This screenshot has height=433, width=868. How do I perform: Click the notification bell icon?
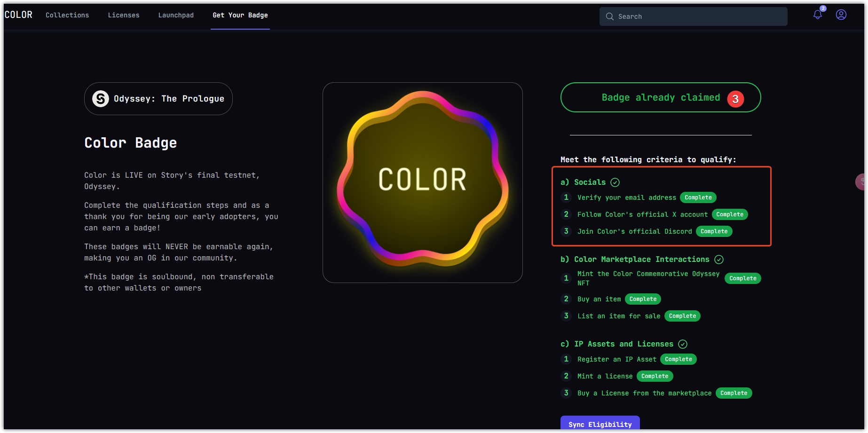[x=818, y=15]
